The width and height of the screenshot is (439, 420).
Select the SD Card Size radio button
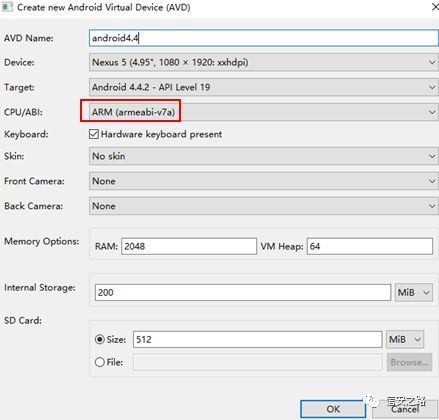point(100,339)
